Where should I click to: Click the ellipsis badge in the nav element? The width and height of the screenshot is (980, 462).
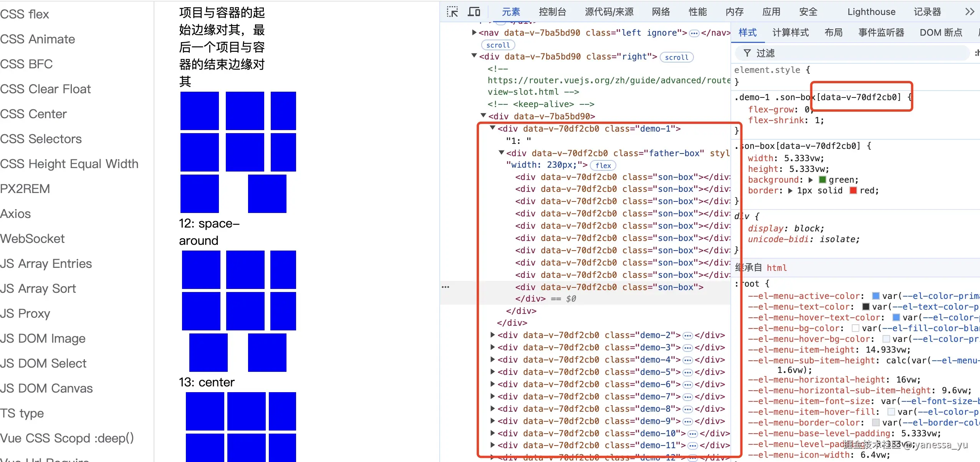click(x=694, y=33)
